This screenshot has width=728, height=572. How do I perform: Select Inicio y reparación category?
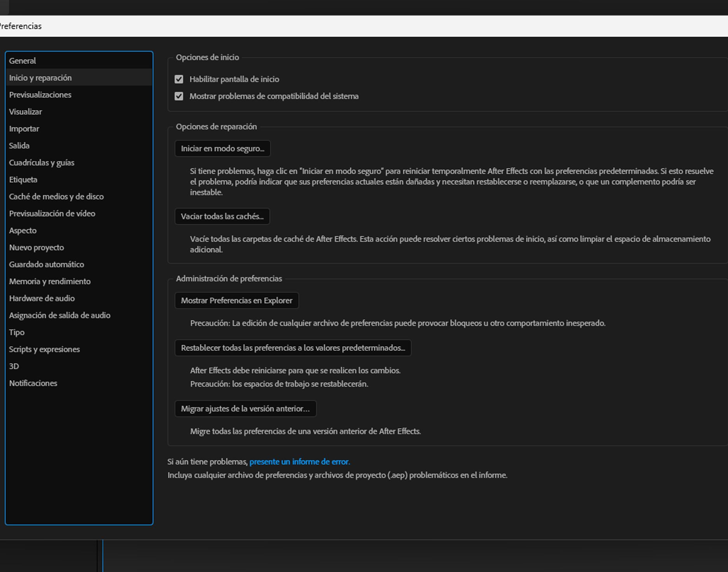point(79,78)
